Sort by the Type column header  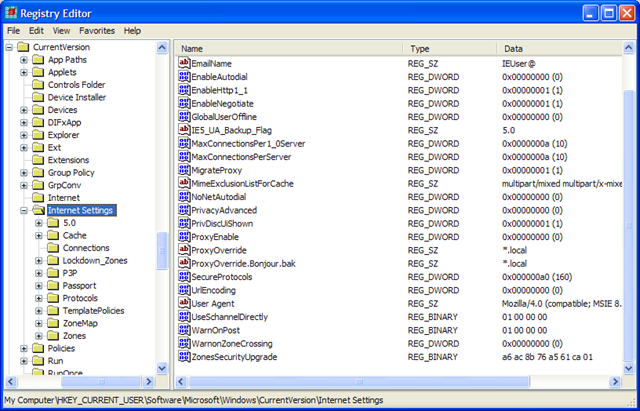tap(450, 49)
